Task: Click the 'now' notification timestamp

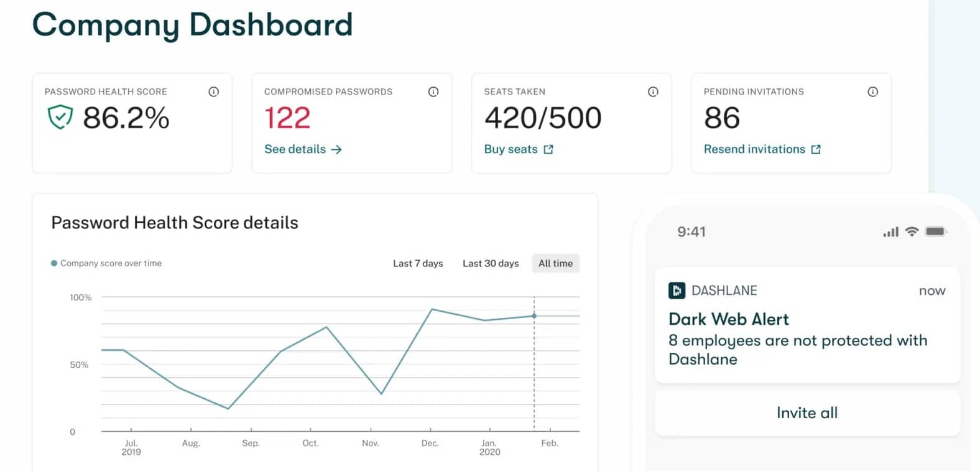Action: 932,291
